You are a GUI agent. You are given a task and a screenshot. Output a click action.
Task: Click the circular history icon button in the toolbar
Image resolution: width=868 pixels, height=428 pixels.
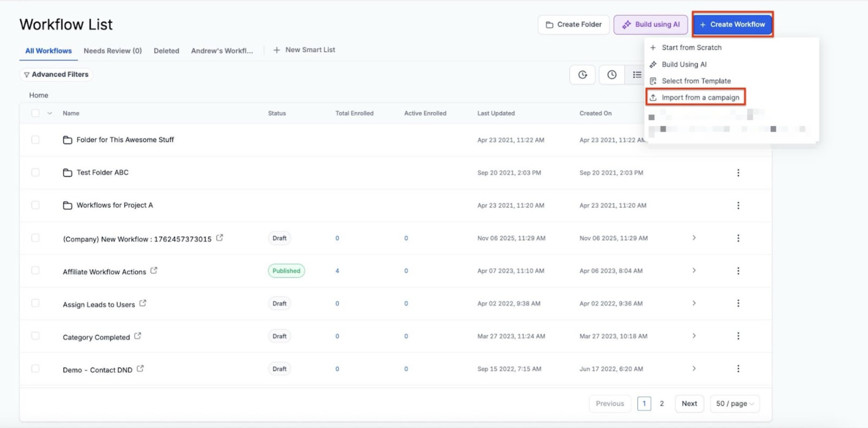pos(582,74)
